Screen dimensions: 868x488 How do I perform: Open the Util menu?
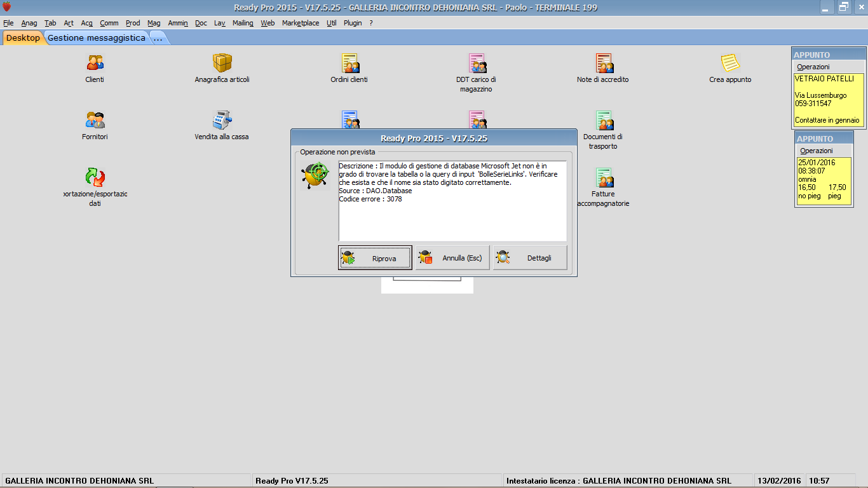(x=332, y=23)
